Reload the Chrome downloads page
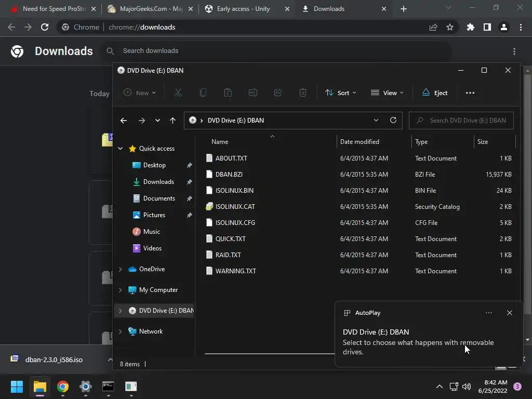Image resolution: width=532 pixels, height=399 pixels. [45, 27]
